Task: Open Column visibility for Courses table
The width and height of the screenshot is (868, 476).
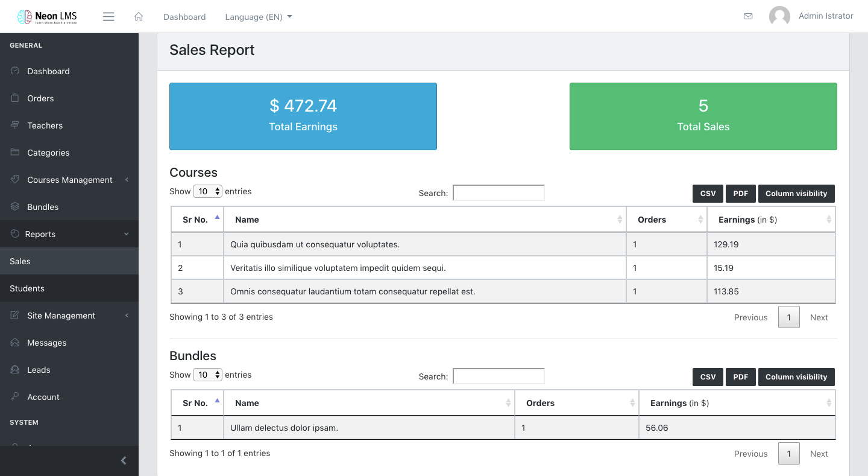Action: (796, 194)
